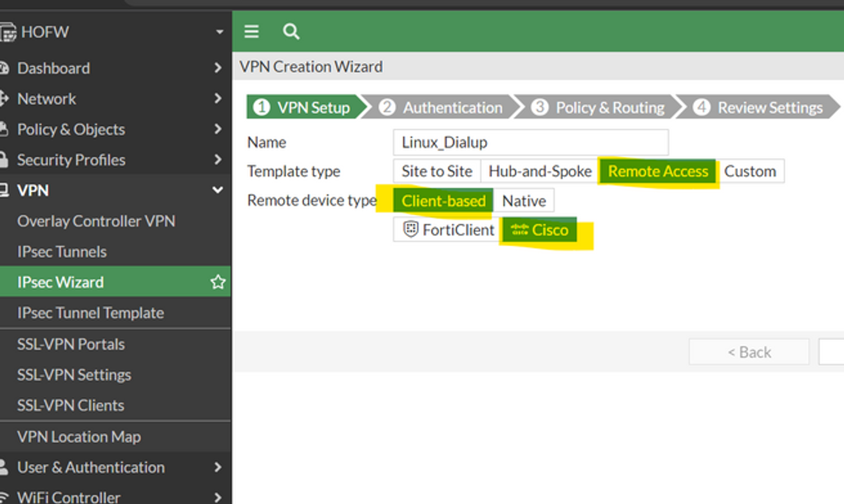Click the Security Profiles lock icon
Screen dimensions: 844x504
(4, 160)
